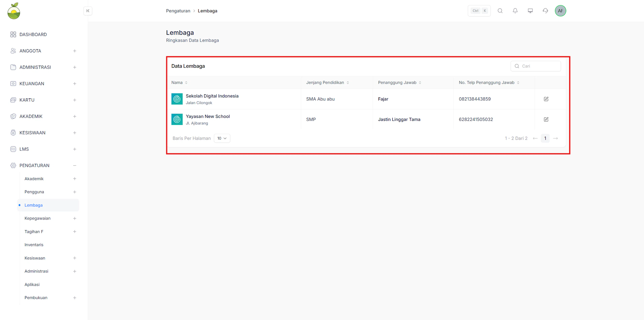Click the monitor display icon
The image size is (644, 320).
pyautogui.click(x=530, y=11)
